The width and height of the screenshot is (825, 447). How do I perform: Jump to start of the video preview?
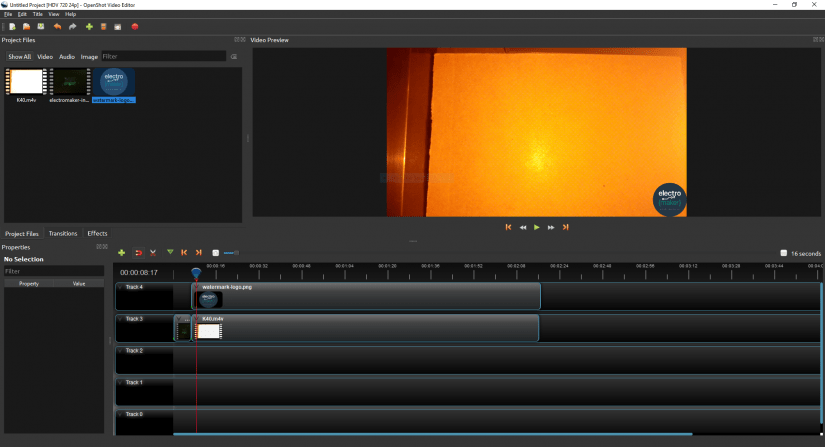point(508,227)
